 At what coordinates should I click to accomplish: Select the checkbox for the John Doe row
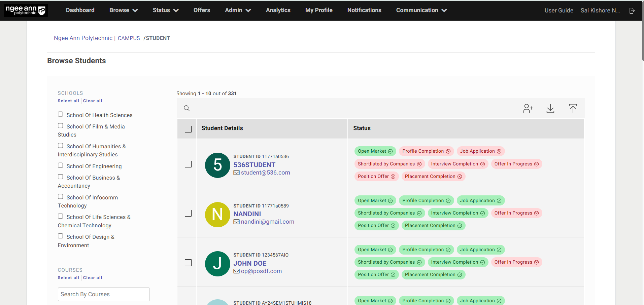click(188, 263)
